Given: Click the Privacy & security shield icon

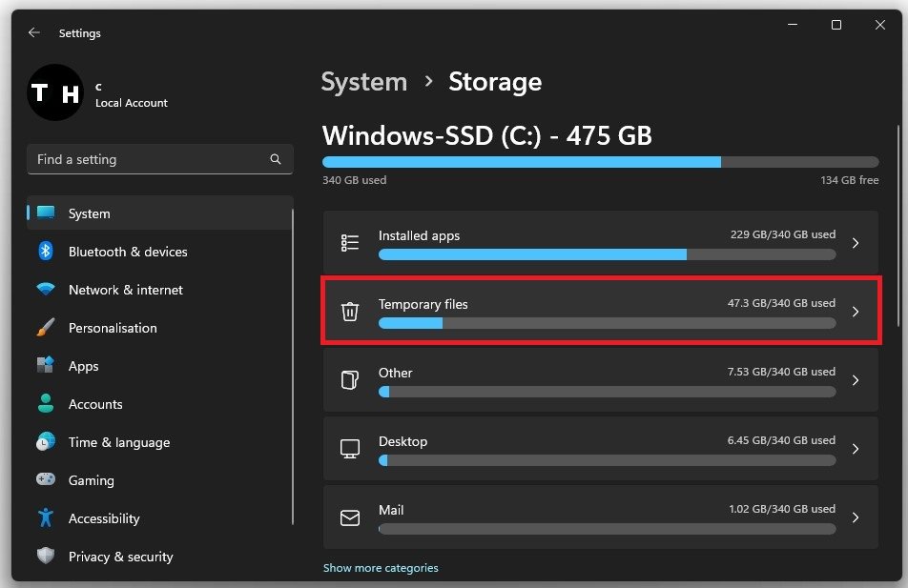Looking at the screenshot, I should point(46,557).
